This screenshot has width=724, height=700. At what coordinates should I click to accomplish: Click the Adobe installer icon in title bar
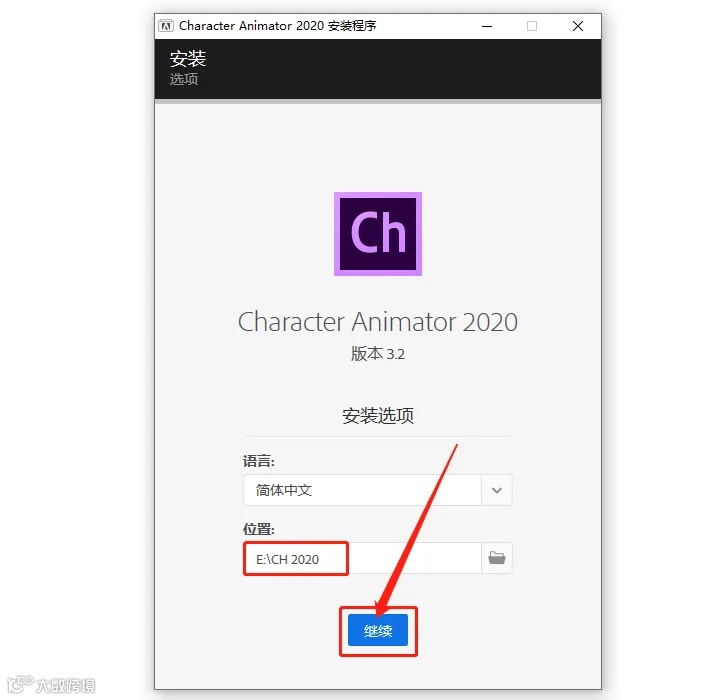click(166, 26)
